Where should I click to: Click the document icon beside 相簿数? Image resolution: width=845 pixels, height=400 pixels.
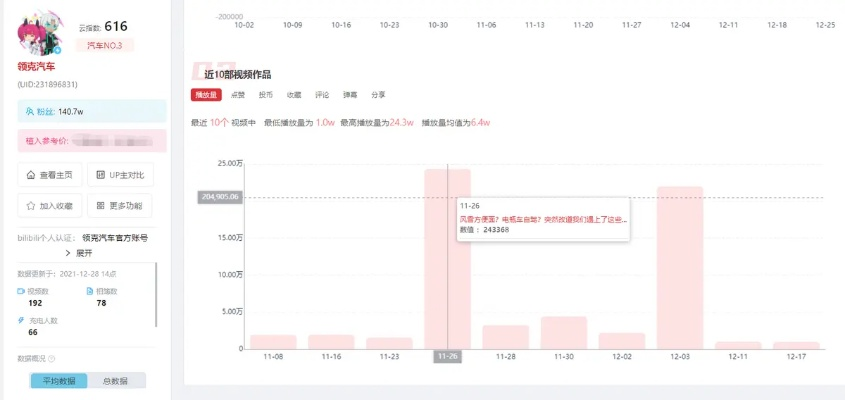(x=90, y=291)
